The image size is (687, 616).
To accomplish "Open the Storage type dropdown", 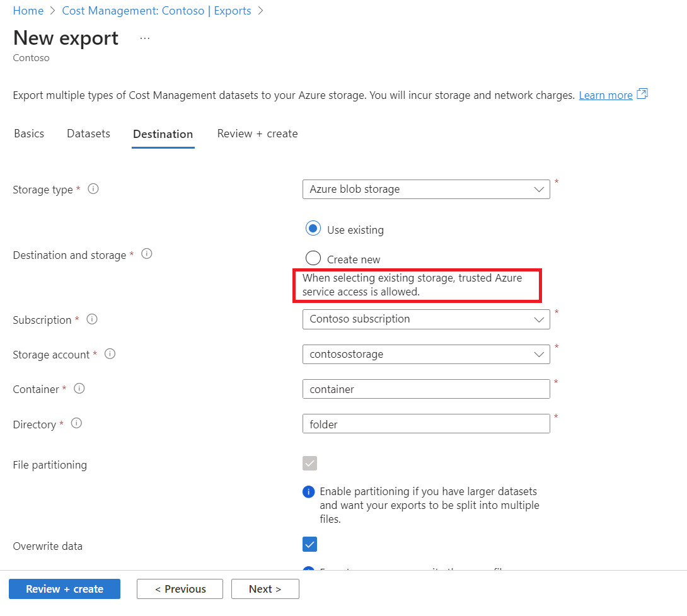I will pos(426,189).
